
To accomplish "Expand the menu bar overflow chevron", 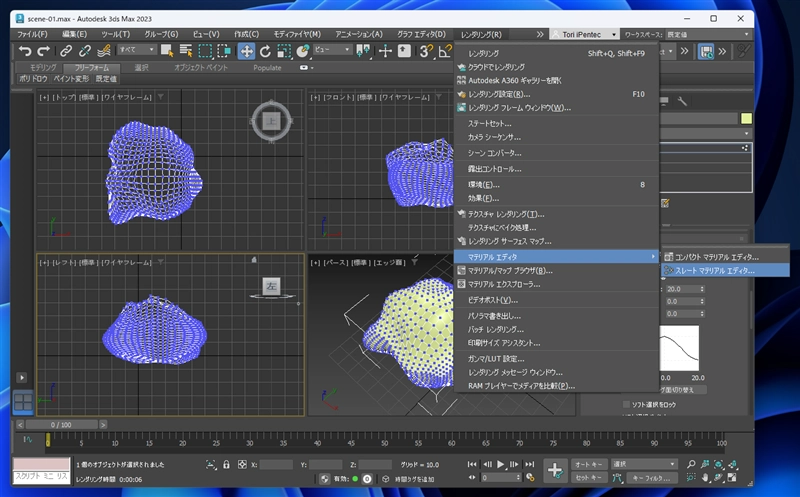I will point(540,34).
